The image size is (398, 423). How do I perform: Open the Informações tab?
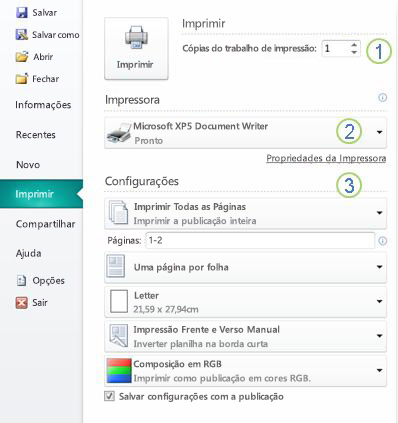click(x=43, y=105)
